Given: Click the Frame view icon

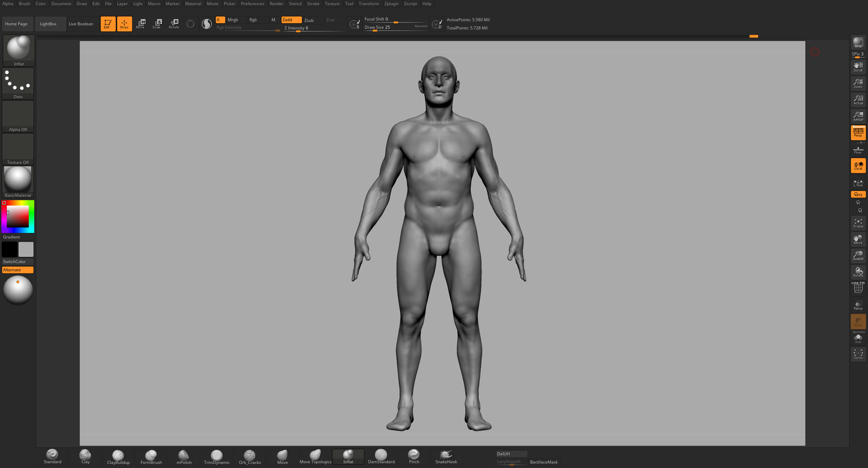Looking at the screenshot, I should [858, 223].
